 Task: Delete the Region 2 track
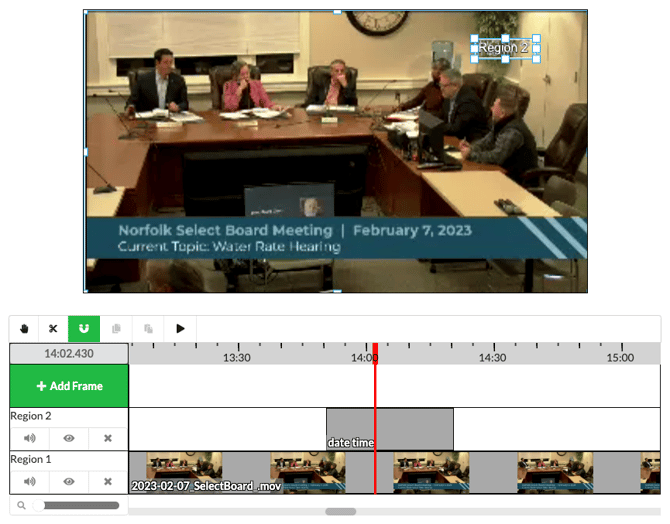[108, 438]
